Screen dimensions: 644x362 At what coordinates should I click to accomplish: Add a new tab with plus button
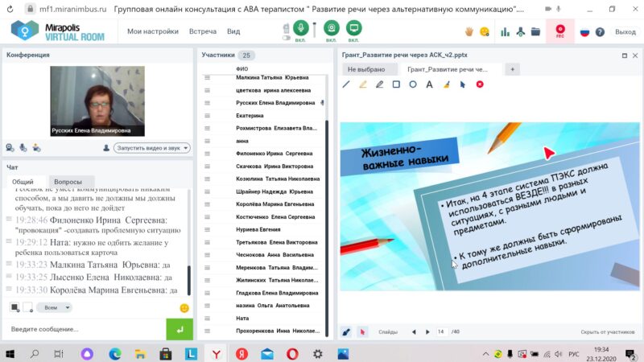512,69
